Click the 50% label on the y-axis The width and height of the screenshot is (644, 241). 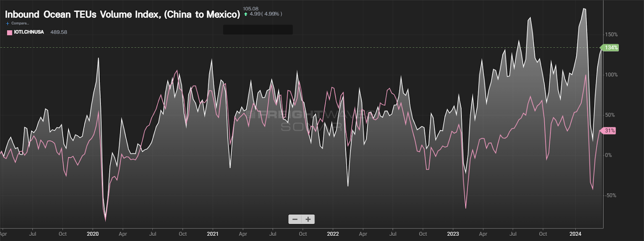(x=610, y=115)
